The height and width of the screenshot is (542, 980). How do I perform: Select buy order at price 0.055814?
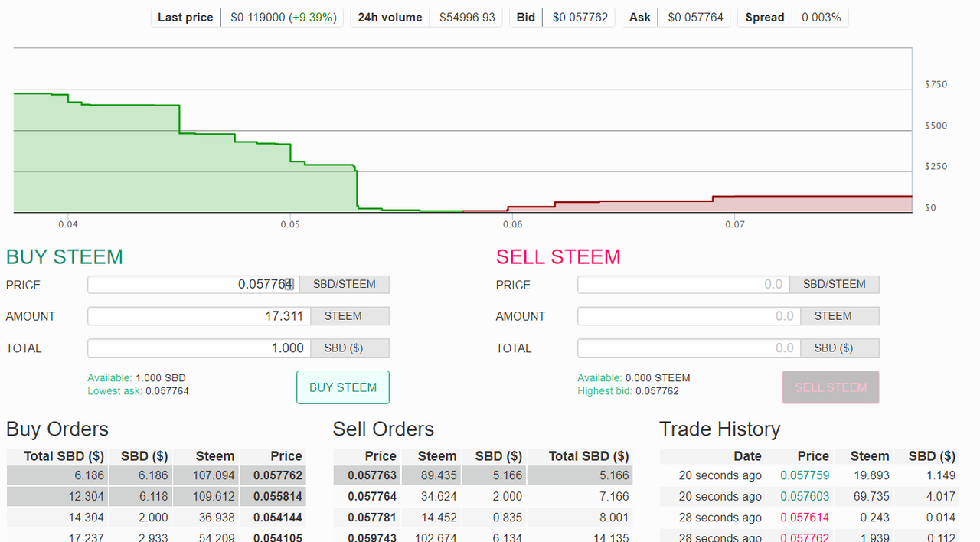point(156,496)
